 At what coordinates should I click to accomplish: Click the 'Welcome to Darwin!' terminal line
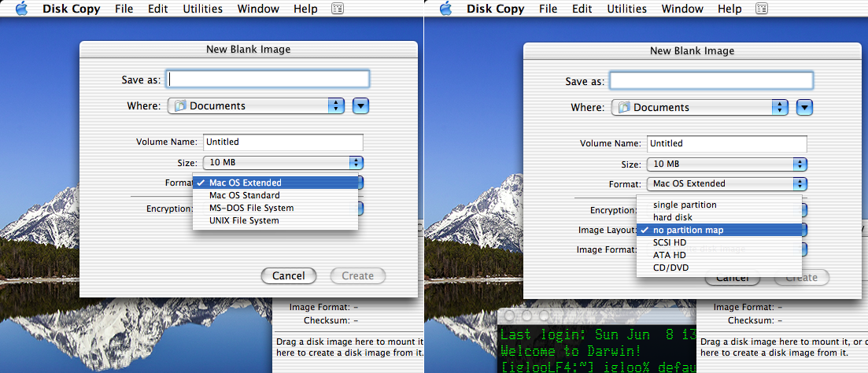[x=571, y=351]
